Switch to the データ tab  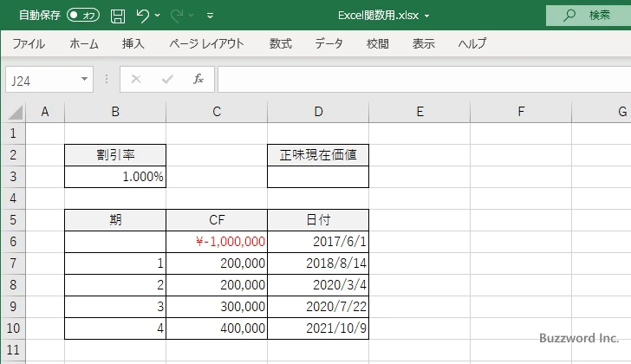329,43
